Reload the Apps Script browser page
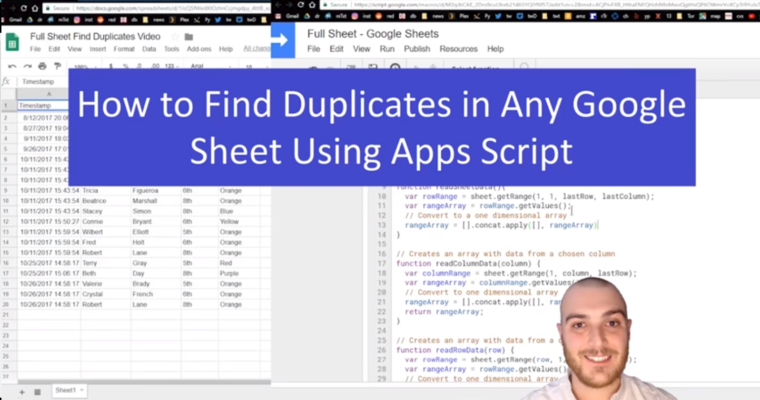Viewport: 760px width, 400px height. [301, 5]
